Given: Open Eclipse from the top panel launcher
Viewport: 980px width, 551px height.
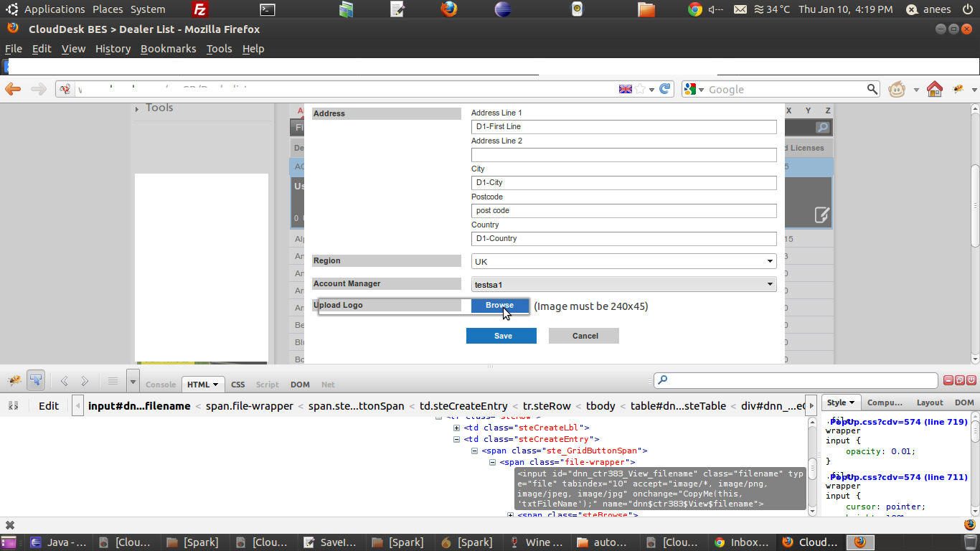Looking at the screenshot, I should (x=504, y=9).
